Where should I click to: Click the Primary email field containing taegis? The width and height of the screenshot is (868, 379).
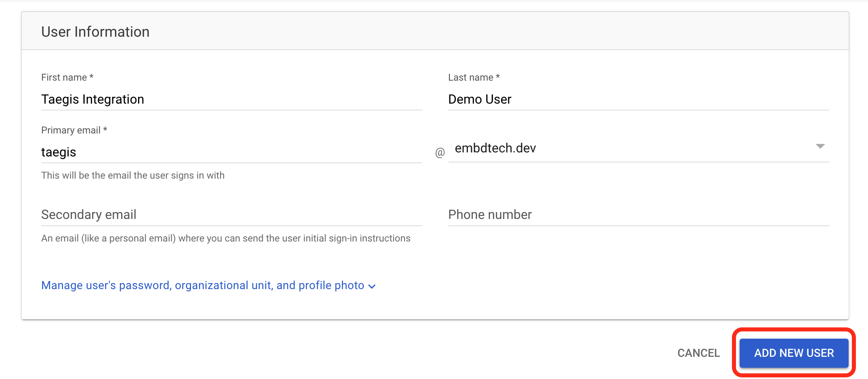pos(231,152)
